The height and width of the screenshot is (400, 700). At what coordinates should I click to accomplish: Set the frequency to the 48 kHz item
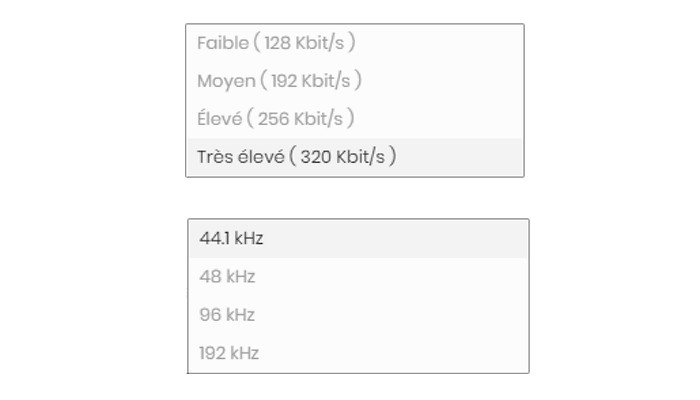(227, 277)
